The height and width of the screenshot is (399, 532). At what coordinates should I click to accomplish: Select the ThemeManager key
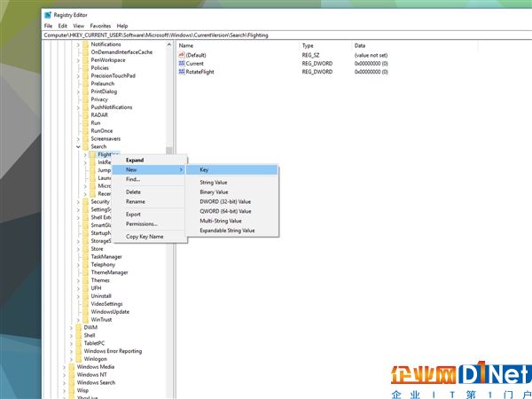tap(109, 272)
